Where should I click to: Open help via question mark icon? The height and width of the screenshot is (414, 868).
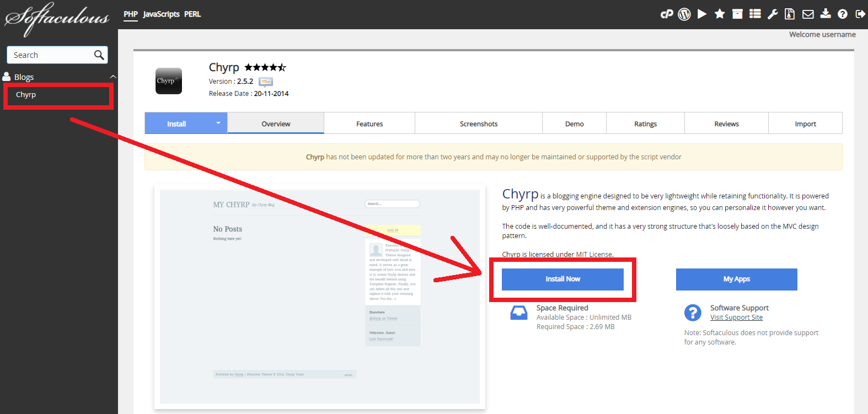pyautogui.click(x=843, y=14)
